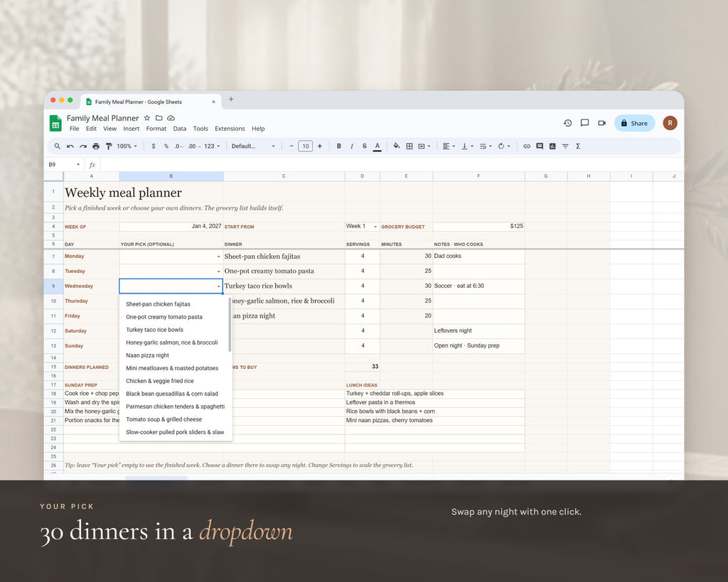
Task: Open the File menu
Action: click(74, 129)
